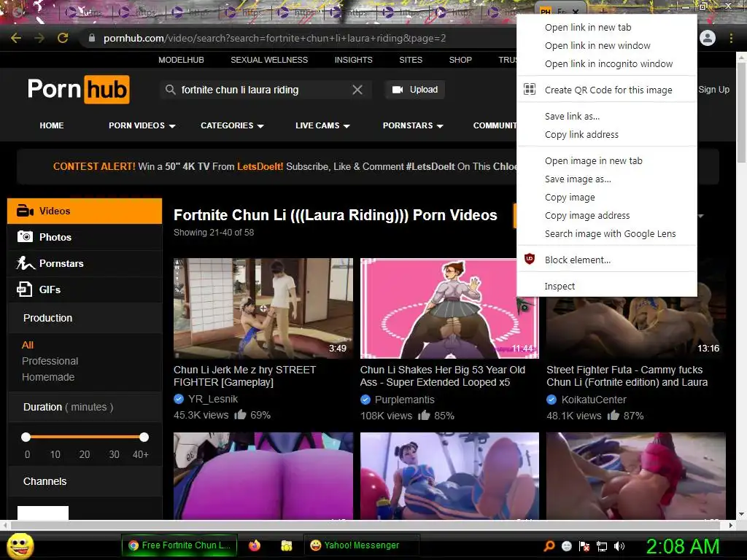
Task: Click the orange search magnifier tray icon
Action: 549,545
